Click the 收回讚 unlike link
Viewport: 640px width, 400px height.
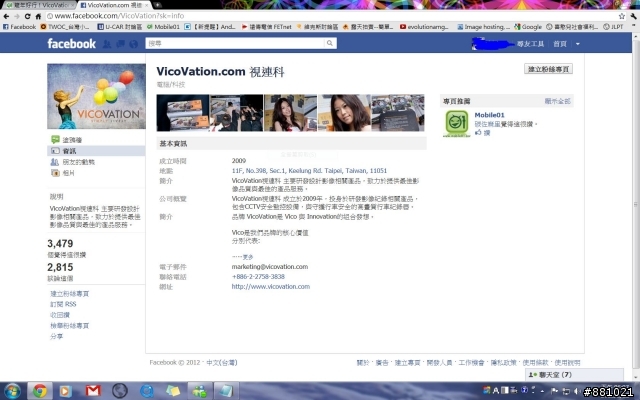60,315
